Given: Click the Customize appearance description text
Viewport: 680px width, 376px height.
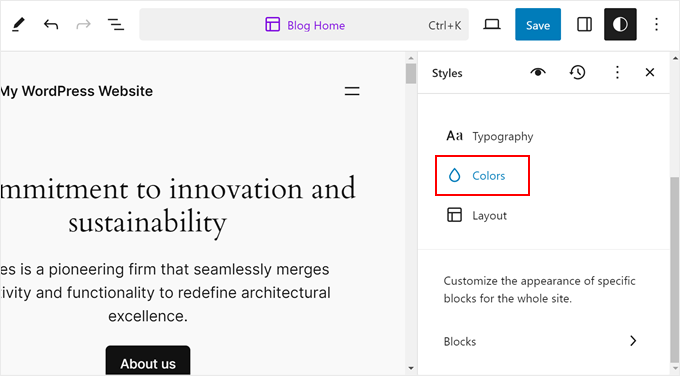Looking at the screenshot, I should (539, 289).
